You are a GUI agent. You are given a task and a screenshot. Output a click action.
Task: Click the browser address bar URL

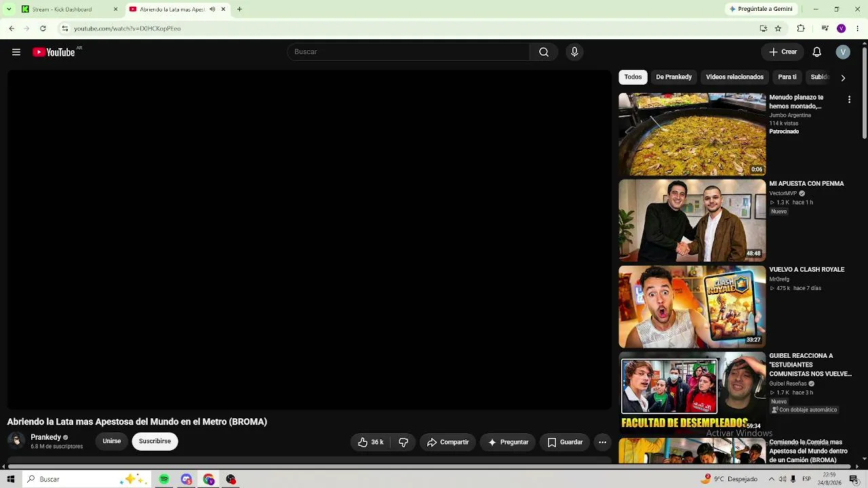pos(127,28)
